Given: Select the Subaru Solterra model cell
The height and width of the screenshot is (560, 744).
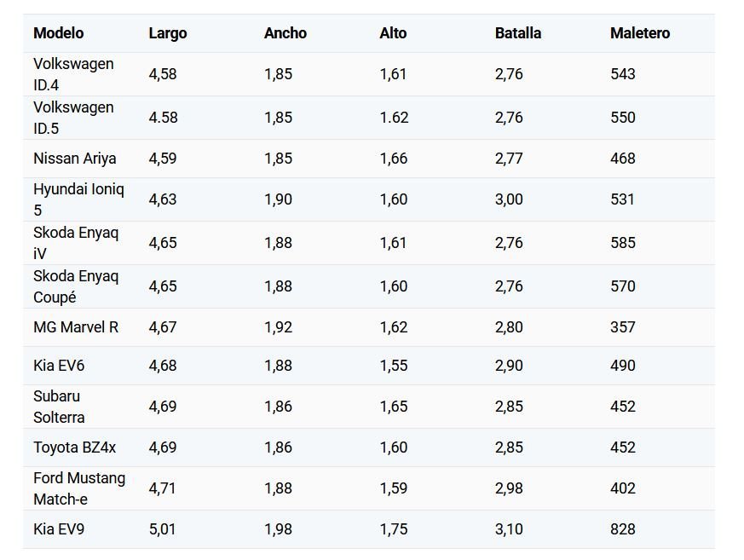Looking at the screenshot, I should [x=59, y=407].
